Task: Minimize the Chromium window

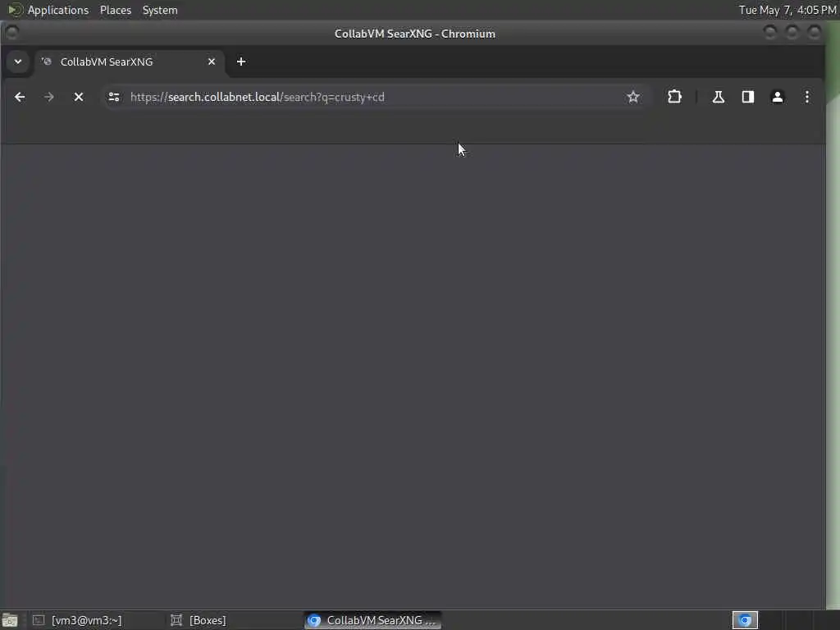Action: pyautogui.click(x=769, y=33)
